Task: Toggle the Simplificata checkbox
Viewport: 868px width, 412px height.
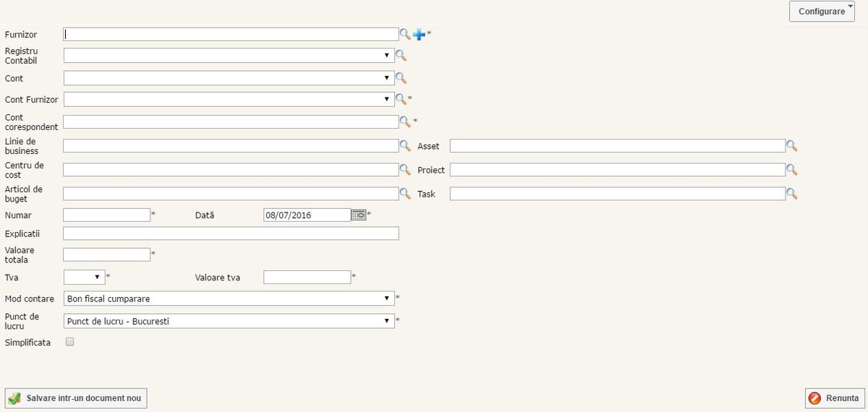Action: point(70,342)
